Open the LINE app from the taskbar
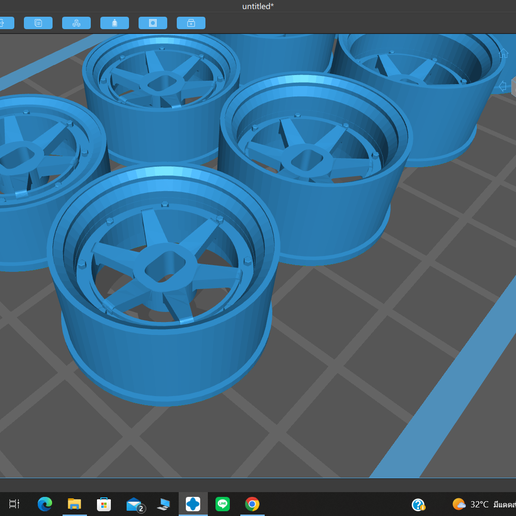The image size is (516, 516). coord(222,504)
